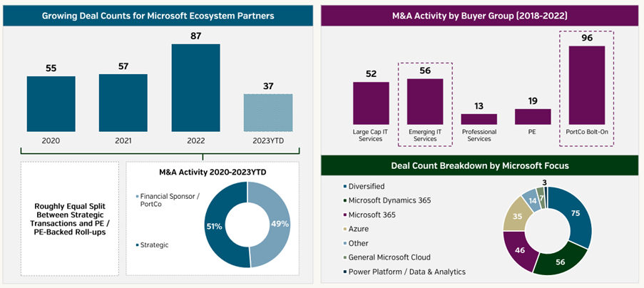644x288 pixels.
Task: Select the '2021' axis label
Action: click(x=123, y=140)
